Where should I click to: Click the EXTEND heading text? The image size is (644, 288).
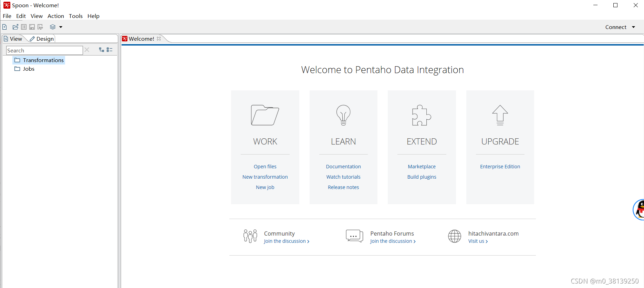(x=422, y=141)
